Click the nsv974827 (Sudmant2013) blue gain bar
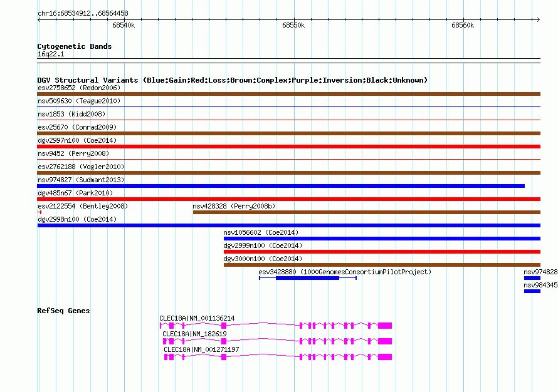Image resolution: width=558 pixels, height=392 pixels. (x=281, y=186)
